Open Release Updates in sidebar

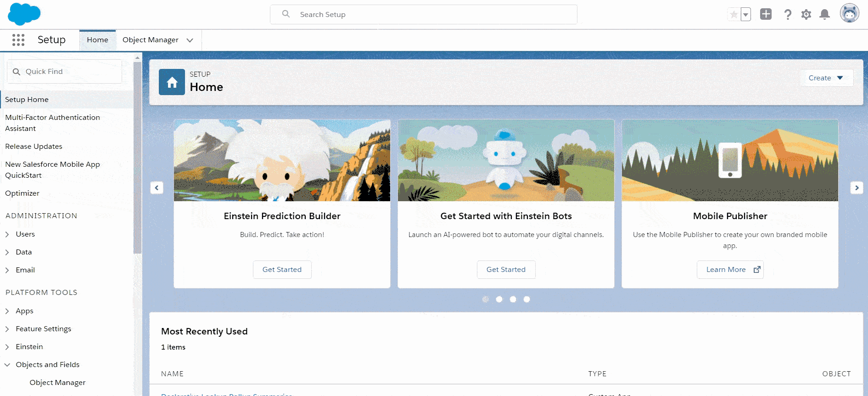(34, 147)
